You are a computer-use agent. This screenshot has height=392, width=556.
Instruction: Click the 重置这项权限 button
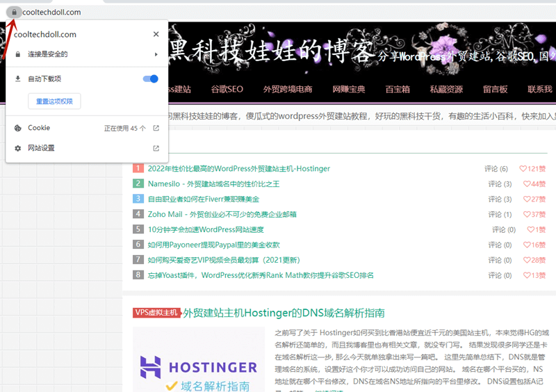pos(54,101)
